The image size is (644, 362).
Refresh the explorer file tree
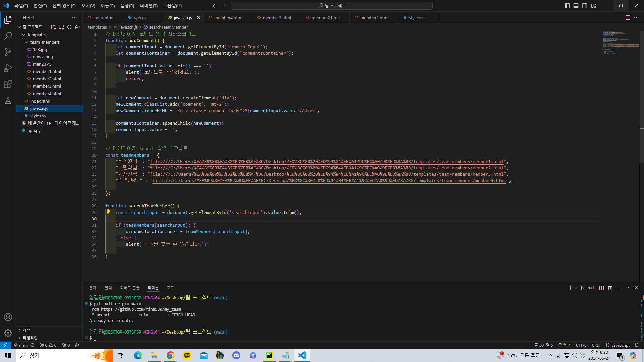point(69,27)
